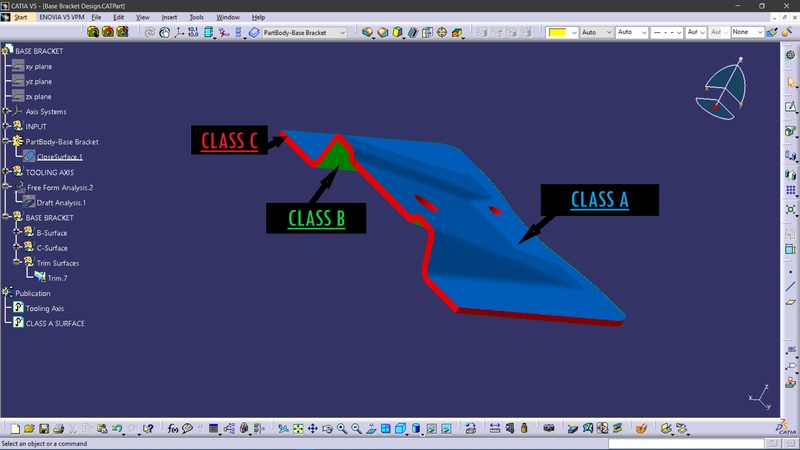Select Trim.7 in the tree
The width and height of the screenshot is (800, 450).
tap(57, 278)
